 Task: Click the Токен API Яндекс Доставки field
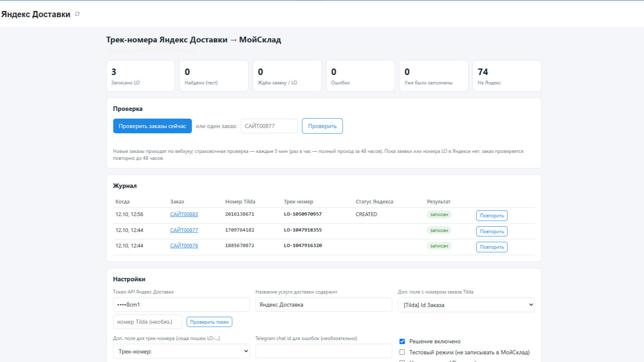click(181, 305)
